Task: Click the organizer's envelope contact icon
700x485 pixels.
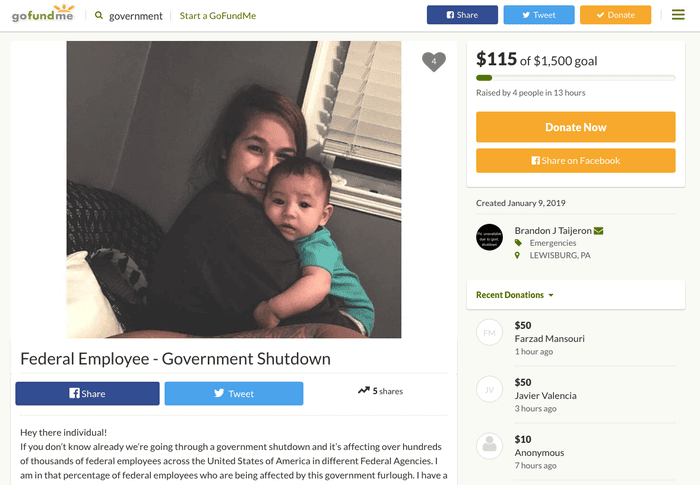Action: [x=599, y=231]
